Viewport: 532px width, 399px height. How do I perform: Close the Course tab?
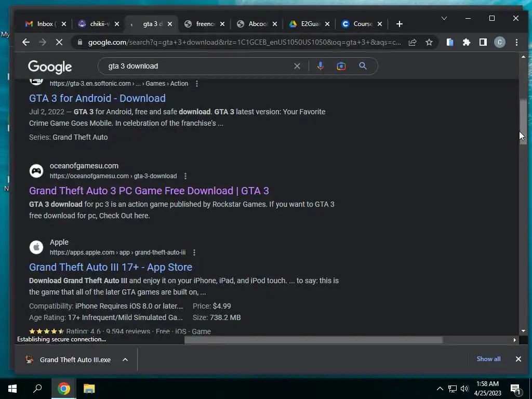[380, 24]
